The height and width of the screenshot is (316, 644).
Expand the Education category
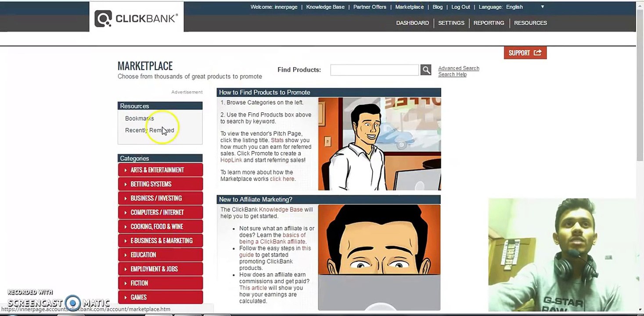tap(160, 255)
